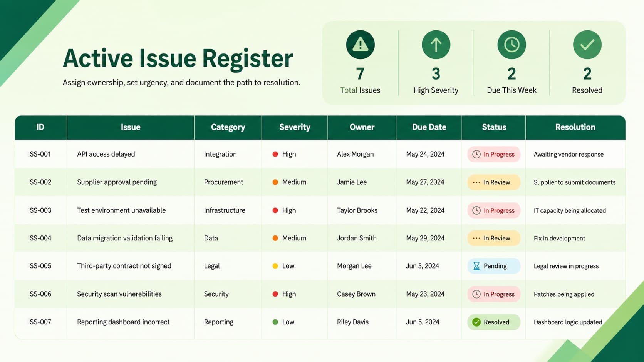Click the clock icon in ISS-006's In Progress badge

click(x=476, y=294)
